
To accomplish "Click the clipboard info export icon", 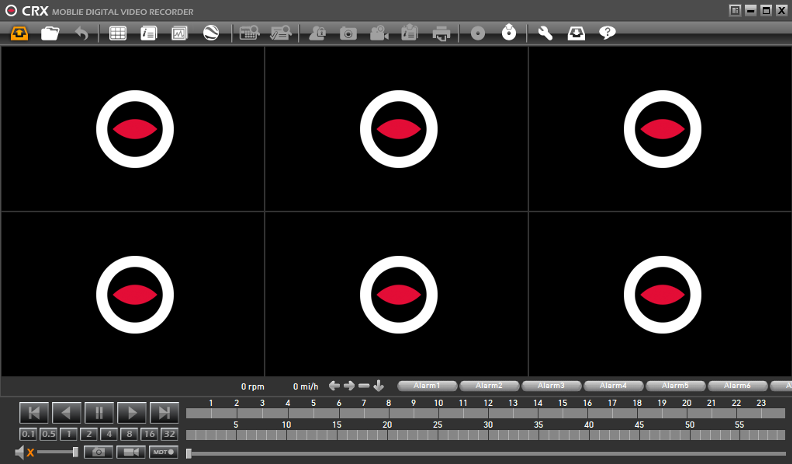I will pos(410,33).
